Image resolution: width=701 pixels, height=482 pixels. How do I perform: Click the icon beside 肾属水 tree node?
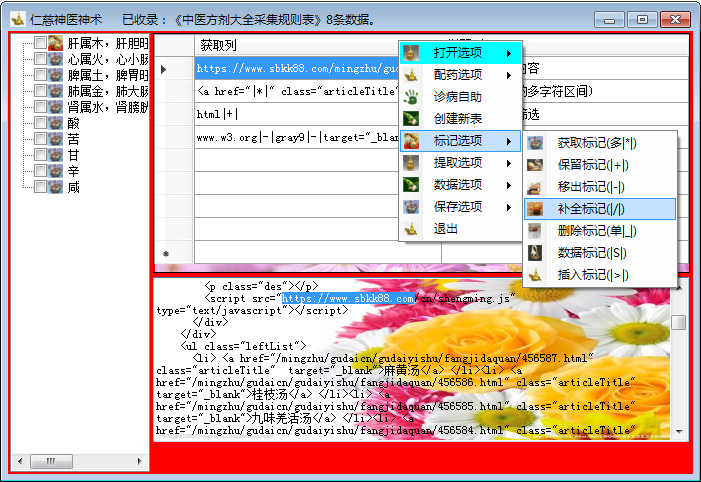pyautogui.click(x=55, y=107)
